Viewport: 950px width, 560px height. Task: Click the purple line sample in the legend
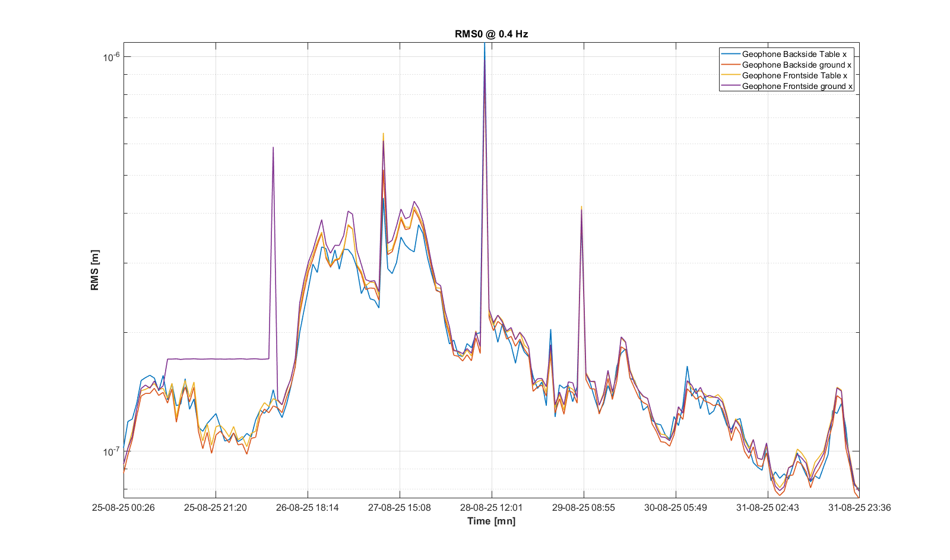click(x=730, y=86)
